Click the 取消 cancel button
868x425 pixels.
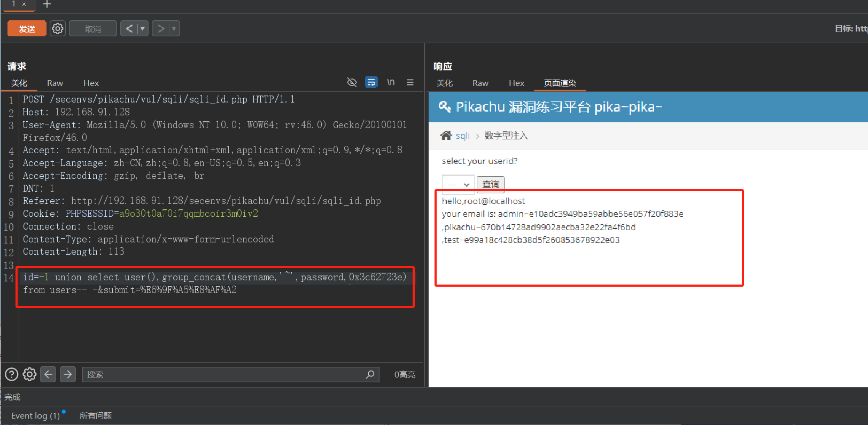pos(93,29)
